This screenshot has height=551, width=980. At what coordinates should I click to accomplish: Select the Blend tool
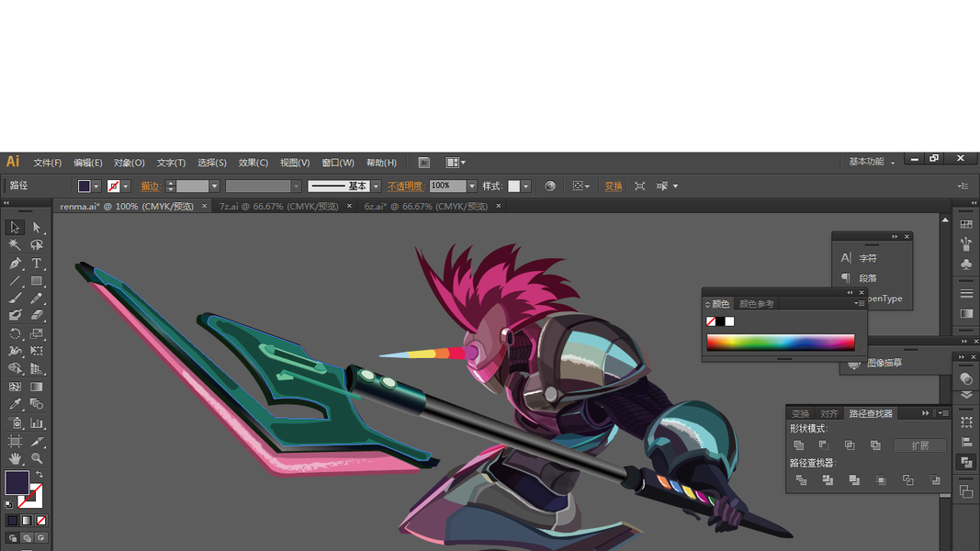37,404
